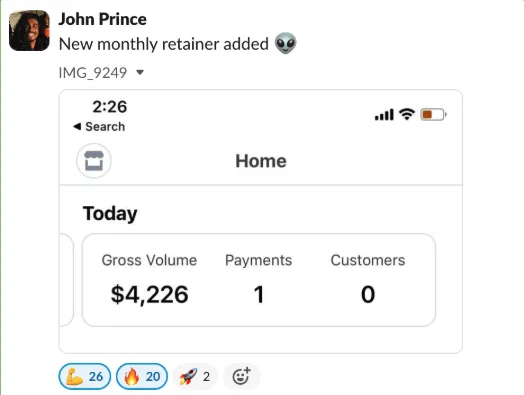524x395 pixels.
Task: Toggle the fire emoji reaction
Action: coord(142,376)
